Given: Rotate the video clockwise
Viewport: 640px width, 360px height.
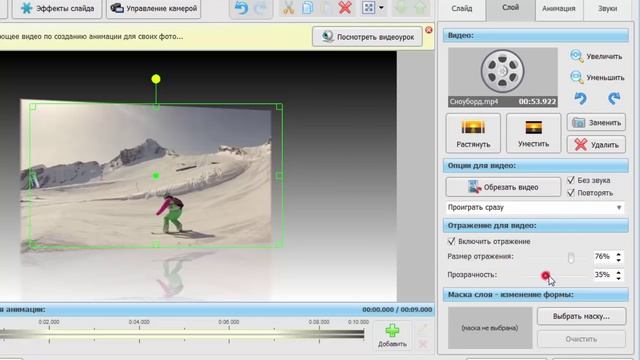Looking at the screenshot, I should click(614, 98).
